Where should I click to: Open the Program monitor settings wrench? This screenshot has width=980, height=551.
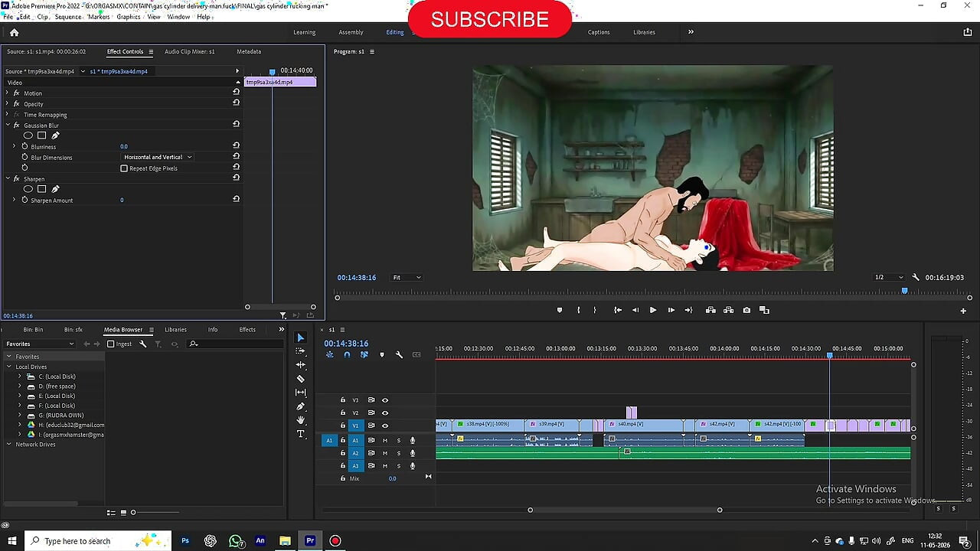tap(916, 277)
